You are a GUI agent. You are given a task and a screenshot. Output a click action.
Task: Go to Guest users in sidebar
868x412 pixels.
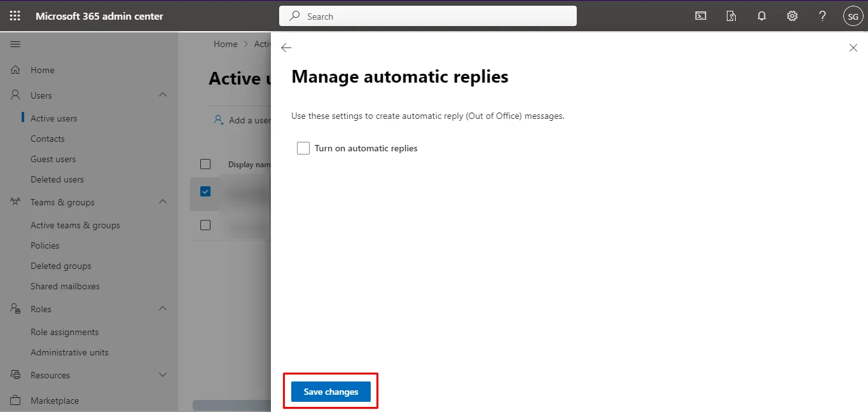click(53, 159)
